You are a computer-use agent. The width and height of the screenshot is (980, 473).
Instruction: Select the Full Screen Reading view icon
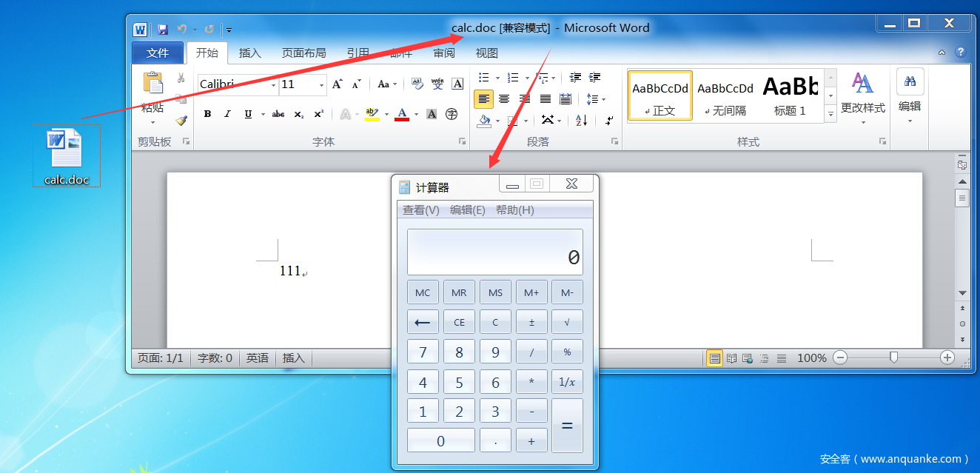pyautogui.click(x=731, y=358)
